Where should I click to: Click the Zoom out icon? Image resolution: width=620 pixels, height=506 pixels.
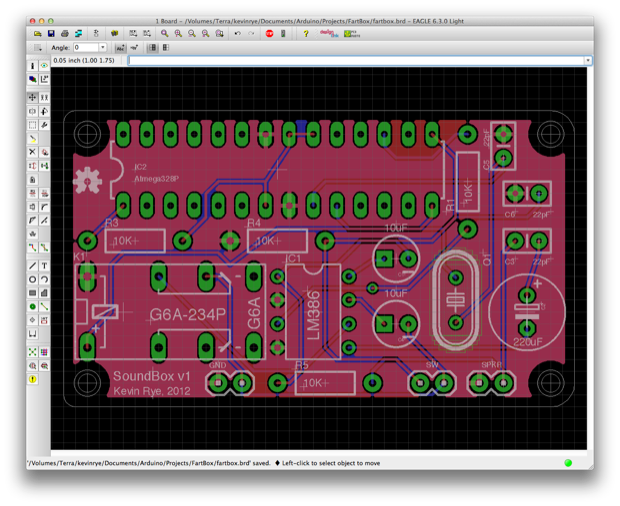tap(192, 34)
